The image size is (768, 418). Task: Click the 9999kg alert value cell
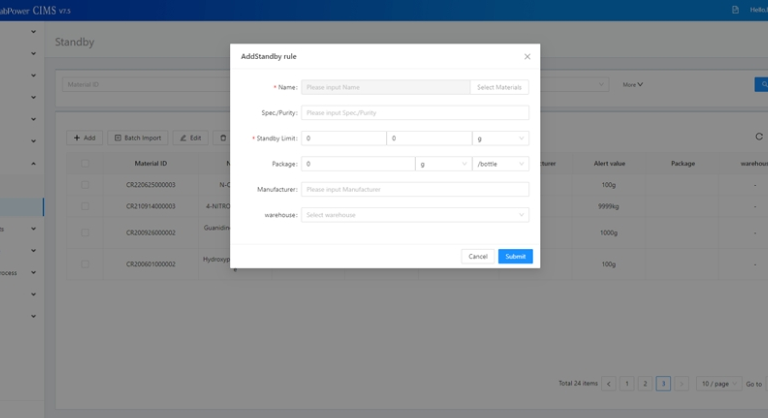point(608,206)
